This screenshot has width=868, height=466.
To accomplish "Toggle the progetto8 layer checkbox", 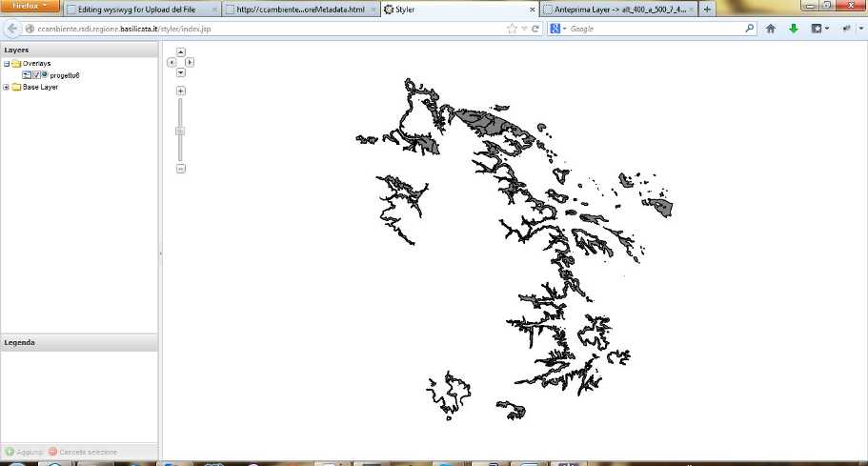I will click(36, 75).
